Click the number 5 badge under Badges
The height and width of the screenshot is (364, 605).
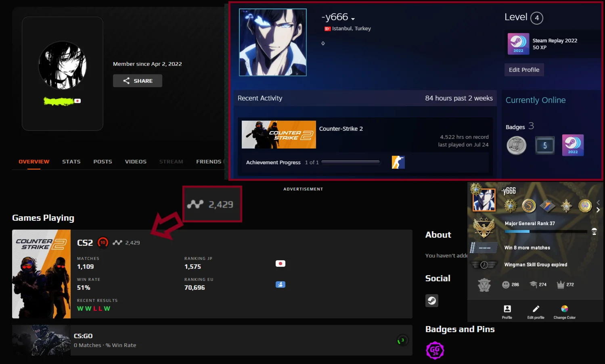(545, 145)
